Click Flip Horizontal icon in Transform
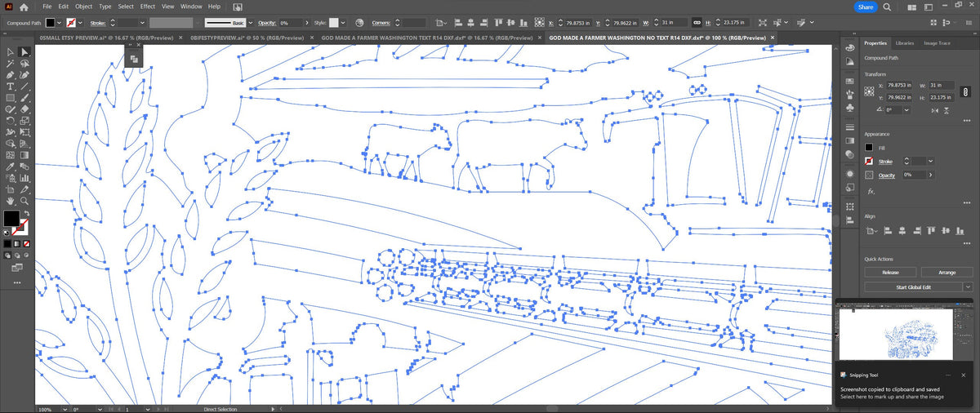 click(935, 111)
